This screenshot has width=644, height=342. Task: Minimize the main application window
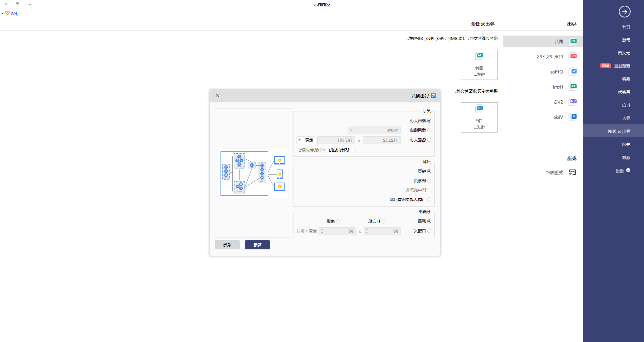click(x=30, y=4)
